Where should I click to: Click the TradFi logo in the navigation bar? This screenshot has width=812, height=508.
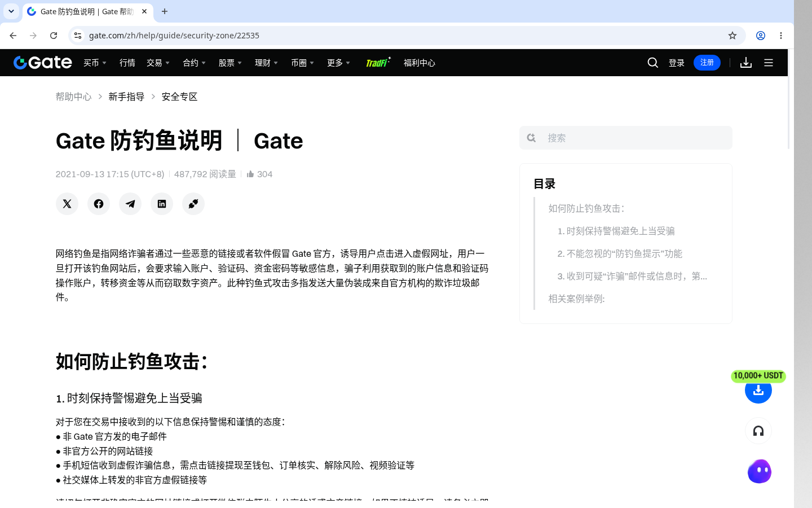click(378, 62)
